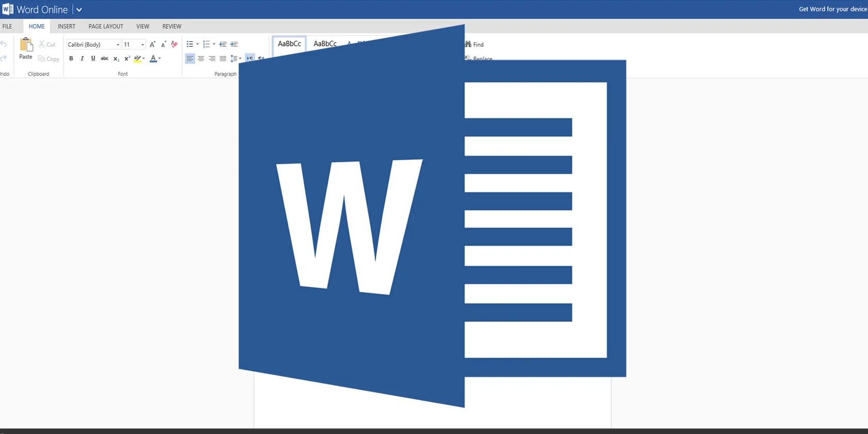
Task: Shrink the font size
Action: click(163, 44)
